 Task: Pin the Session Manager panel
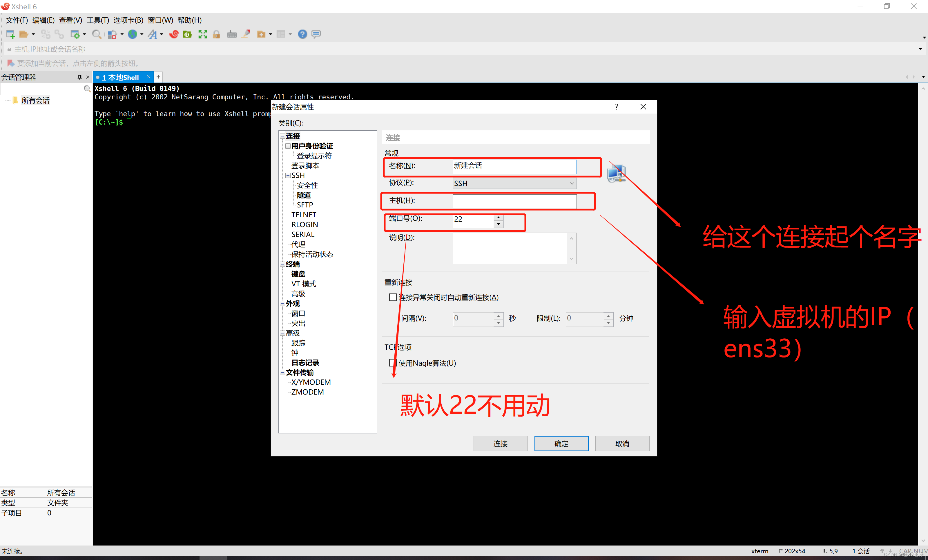pos(79,77)
